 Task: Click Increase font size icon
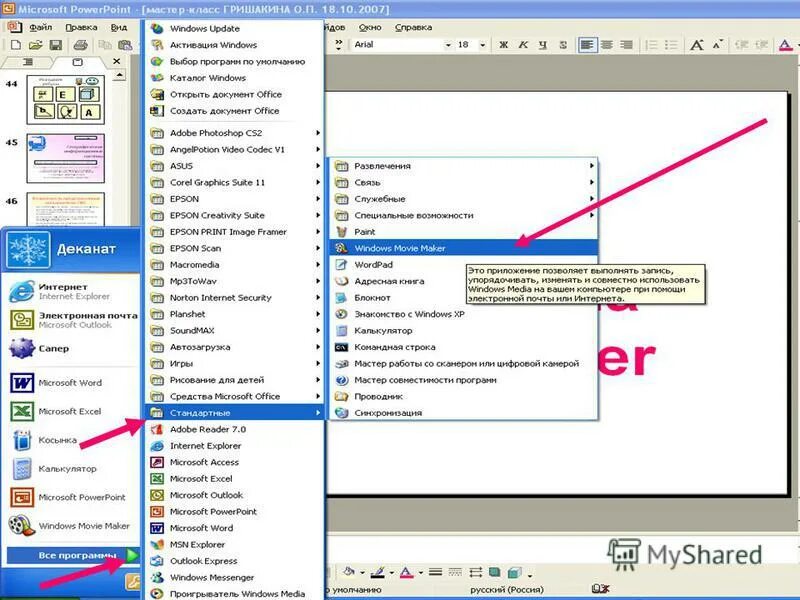[x=696, y=45]
